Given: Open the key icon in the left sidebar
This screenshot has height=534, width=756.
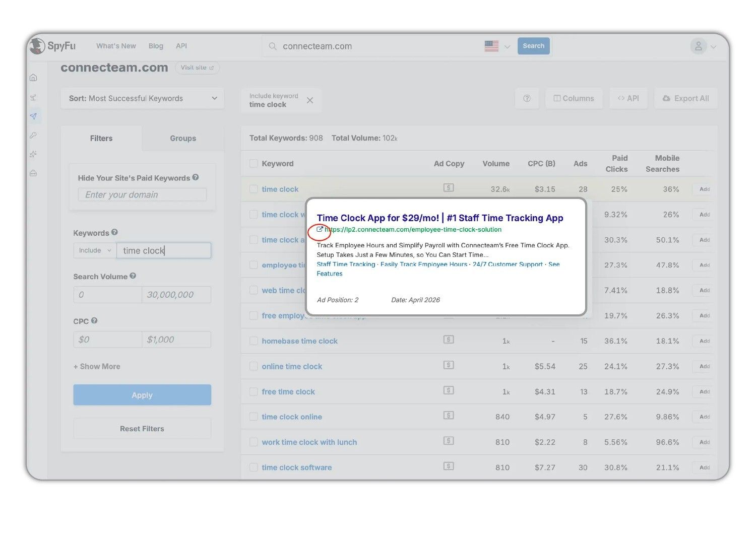Looking at the screenshot, I should click(x=33, y=135).
